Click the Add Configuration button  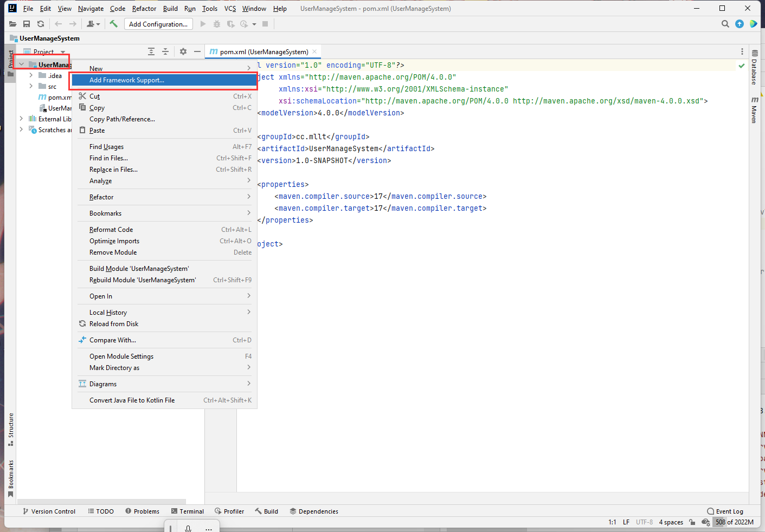pos(158,24)
